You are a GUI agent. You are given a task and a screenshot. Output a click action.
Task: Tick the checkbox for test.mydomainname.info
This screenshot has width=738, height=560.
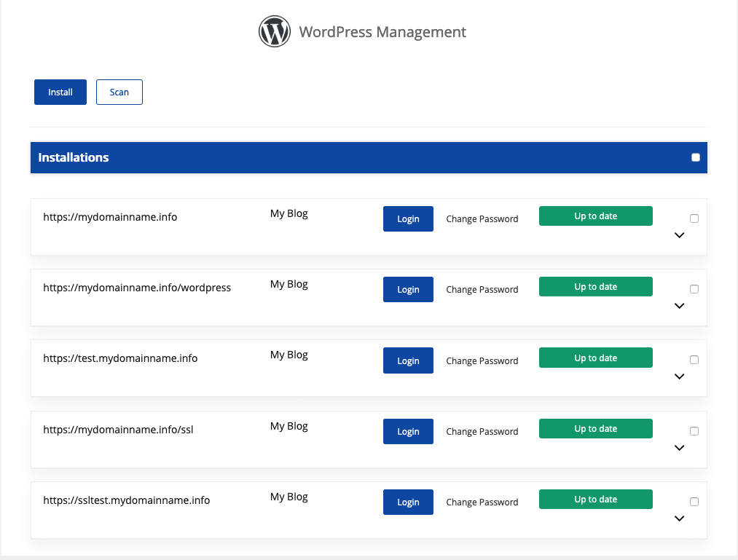coord(694,360)
